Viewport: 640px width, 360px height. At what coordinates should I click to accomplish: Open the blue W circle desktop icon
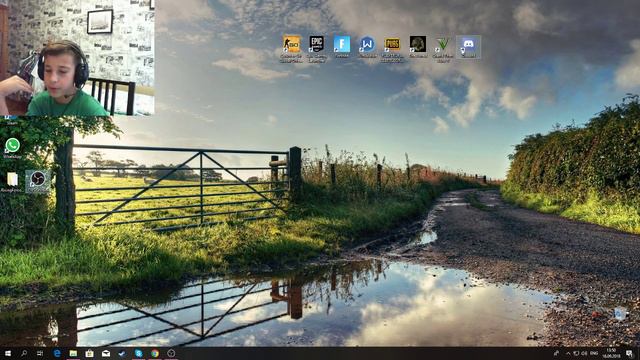click(x=367, y=47)
